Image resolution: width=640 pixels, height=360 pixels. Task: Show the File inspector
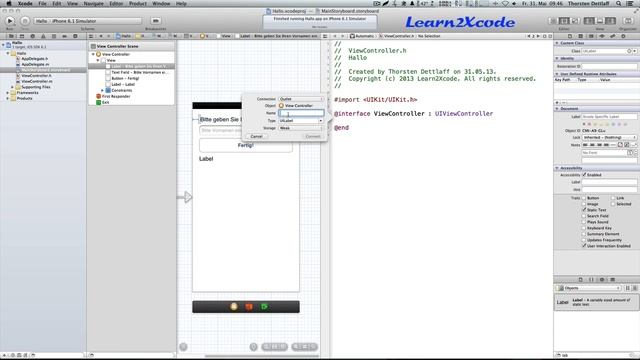[x=570, y=36]
